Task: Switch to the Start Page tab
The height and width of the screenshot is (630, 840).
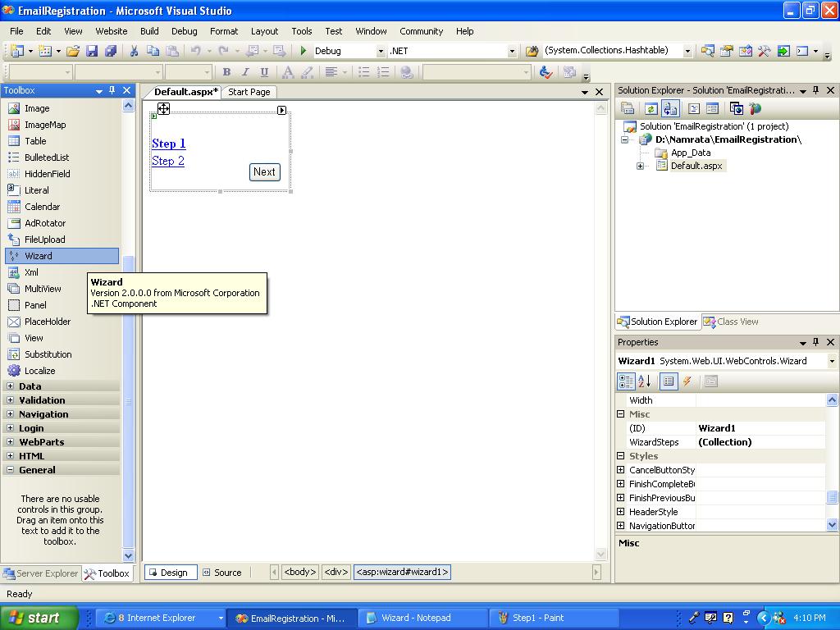Action: point(249,92)
